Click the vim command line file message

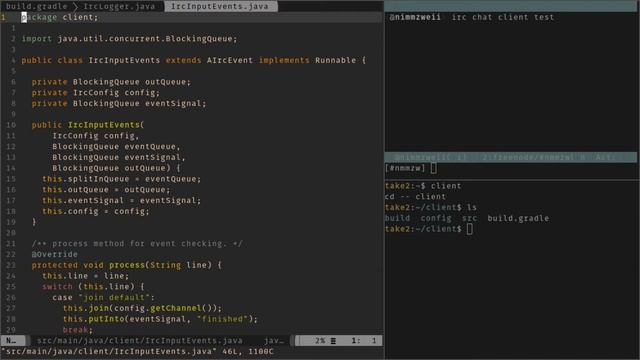137,351
